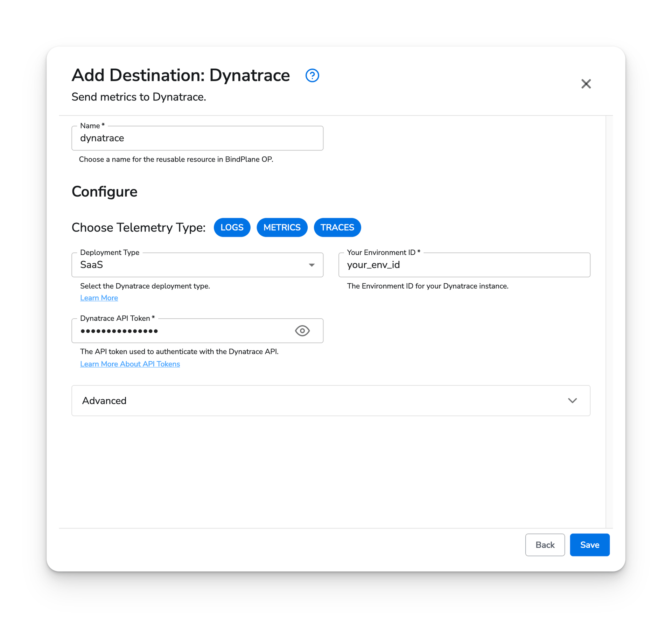Click the Advanced chevron to collapse
Screen dimensions: 672x618
pyautogui.click(x=573, y=401)
